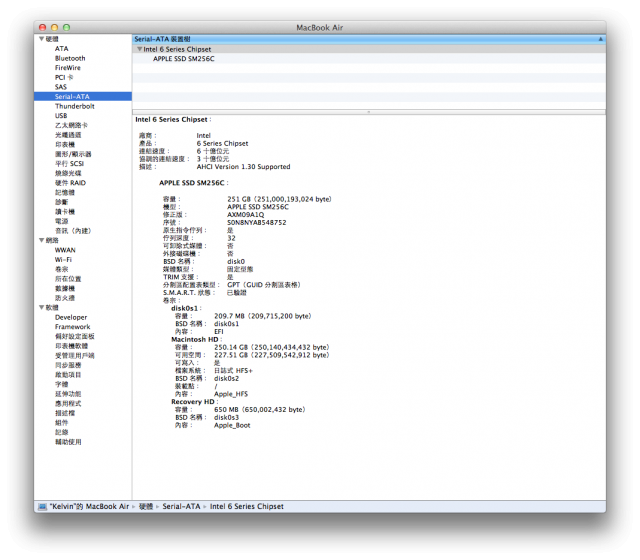This screenshot has height=560, width=640.
Task: Open 硬件 RAID sidebar entry
Action: coord(71,183)
